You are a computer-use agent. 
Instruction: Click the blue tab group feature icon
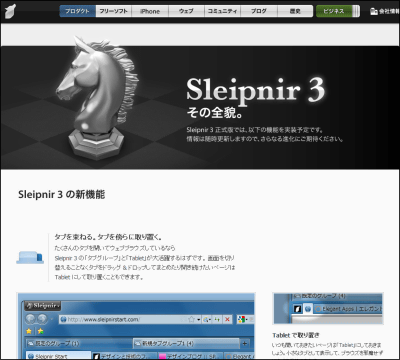pyautogui.click(x=30, y=258)
